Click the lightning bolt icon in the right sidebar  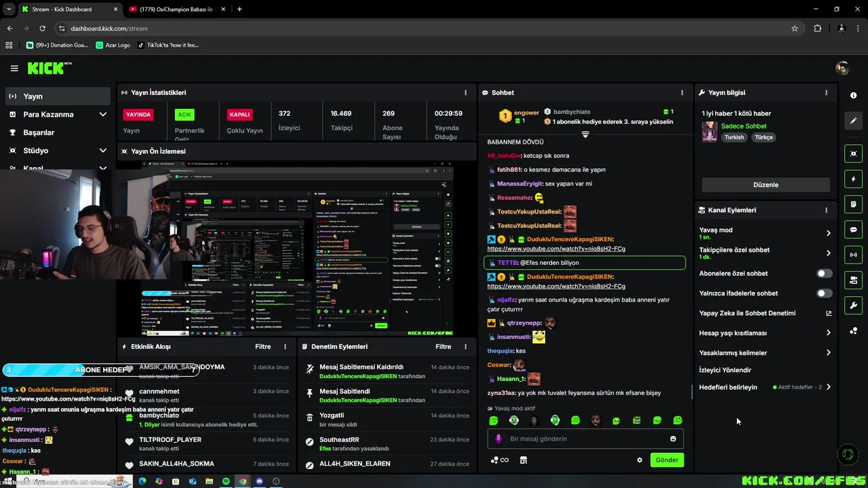point(853,179)
